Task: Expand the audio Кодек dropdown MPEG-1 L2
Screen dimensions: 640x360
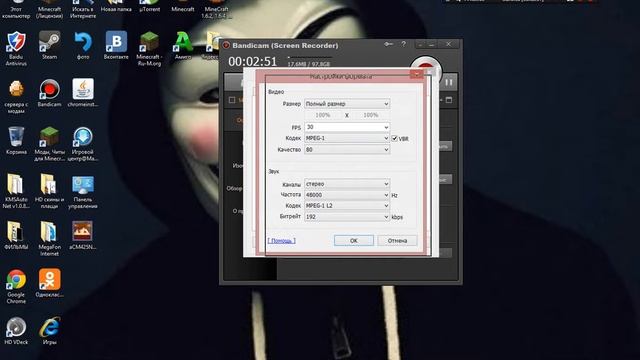Action: click(x=347, y=206)
